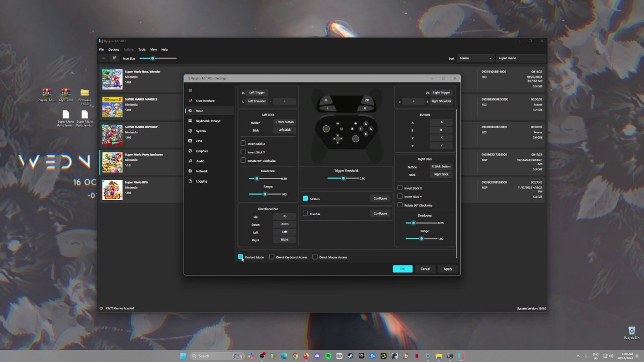Open the Tools menu
Image resolution: width=644 pixels, height=362 pixels.
click(142, 49)
